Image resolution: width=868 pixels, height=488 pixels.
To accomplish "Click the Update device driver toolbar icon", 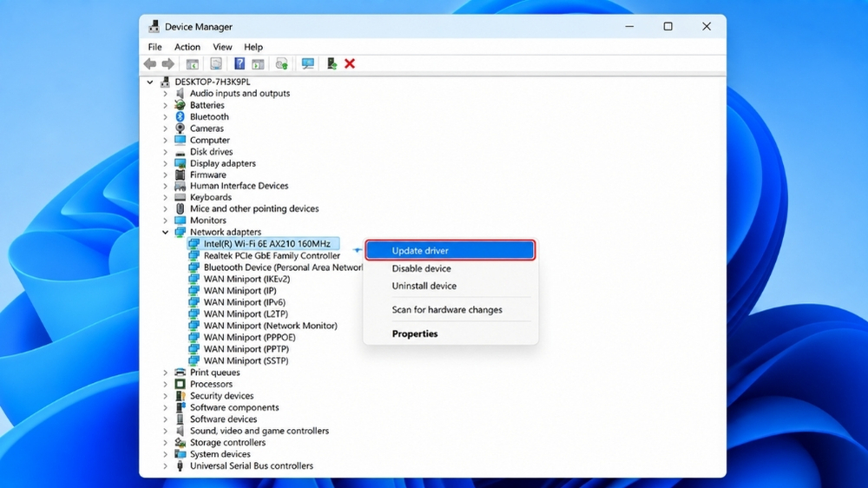I will coord(282,63).
